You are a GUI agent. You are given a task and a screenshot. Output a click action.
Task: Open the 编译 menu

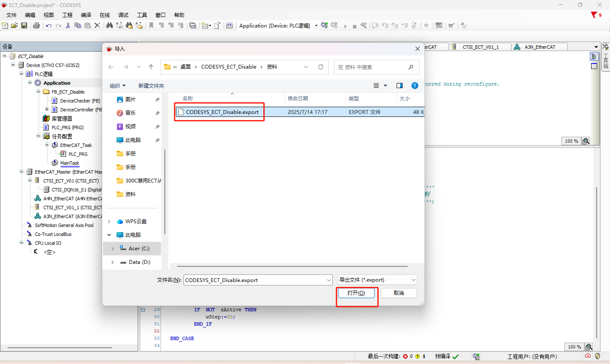(86, 15)
